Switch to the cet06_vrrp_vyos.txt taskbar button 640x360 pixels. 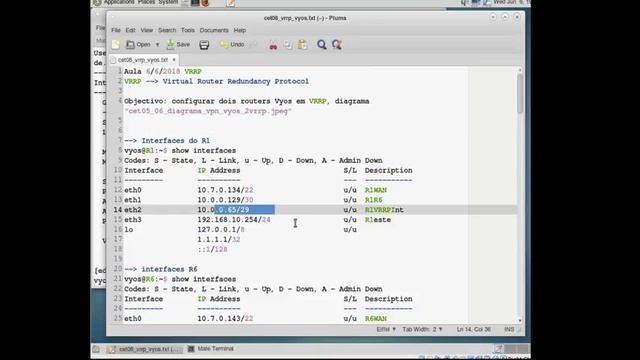[144, 349]
